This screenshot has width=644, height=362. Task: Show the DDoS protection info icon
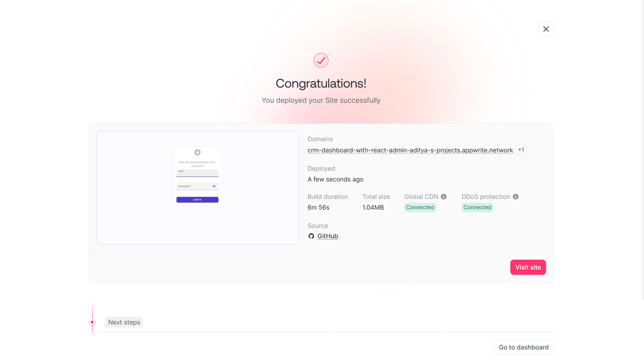tap(516, 197)
